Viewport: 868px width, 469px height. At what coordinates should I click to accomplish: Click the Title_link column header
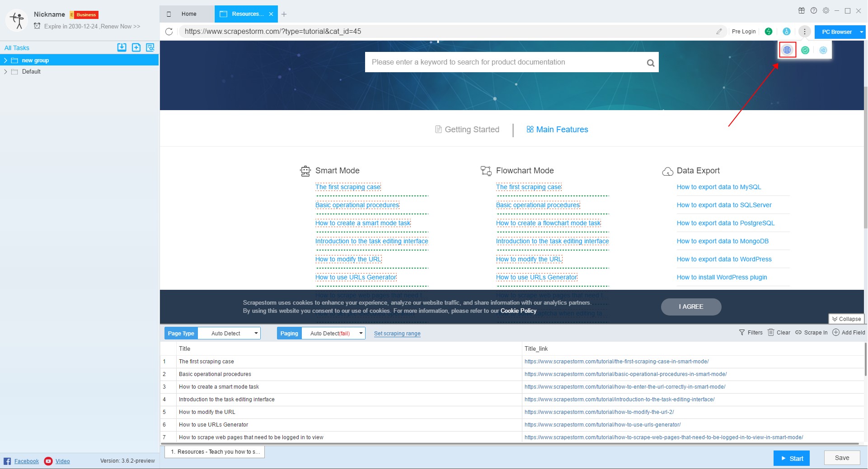(693, 348)
